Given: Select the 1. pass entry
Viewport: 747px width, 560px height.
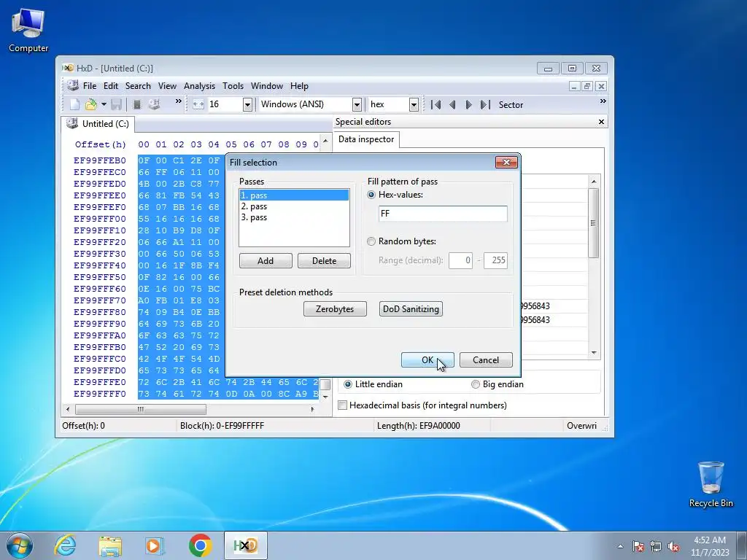Looking at the screenshot, I should point(294,195).
